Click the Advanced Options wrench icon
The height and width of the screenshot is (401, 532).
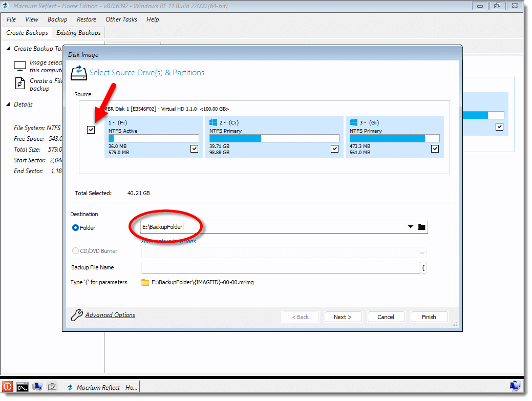pos(76,315)
